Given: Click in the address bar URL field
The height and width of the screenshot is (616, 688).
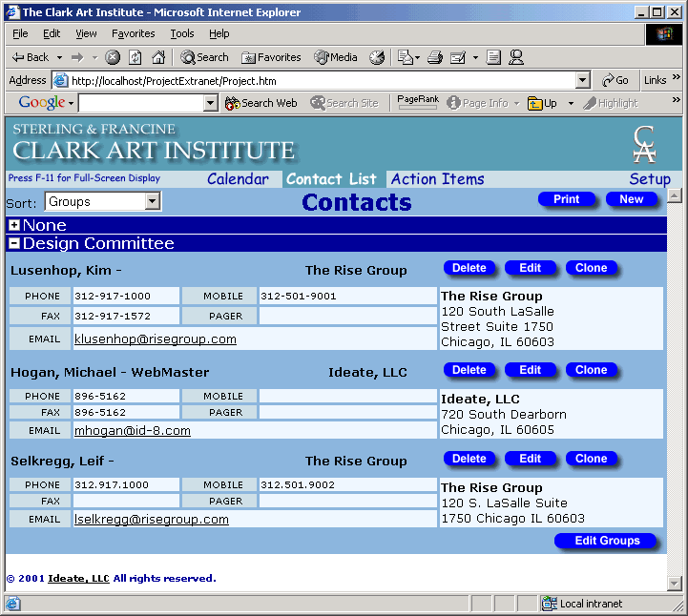Looking at the screenshot, I should pos(323,81).
